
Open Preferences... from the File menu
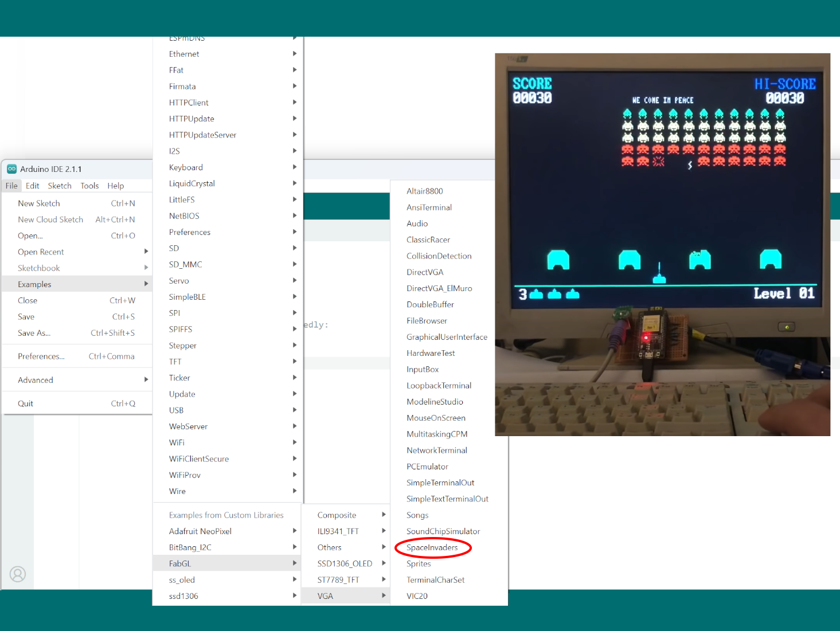41,356
